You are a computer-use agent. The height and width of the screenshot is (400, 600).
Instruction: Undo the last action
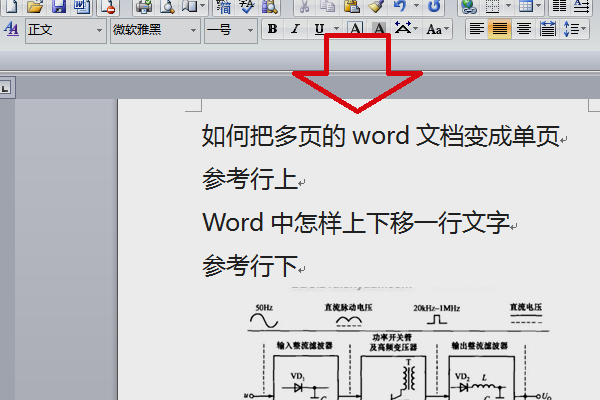[400, 6]
